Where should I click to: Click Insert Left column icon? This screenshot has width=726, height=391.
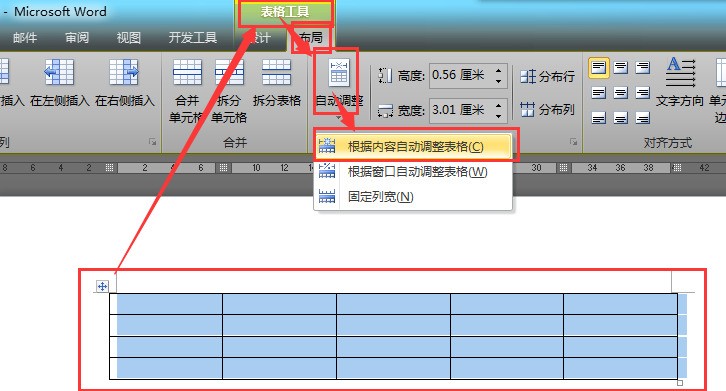pyautogui.click(x=59, y=72)
